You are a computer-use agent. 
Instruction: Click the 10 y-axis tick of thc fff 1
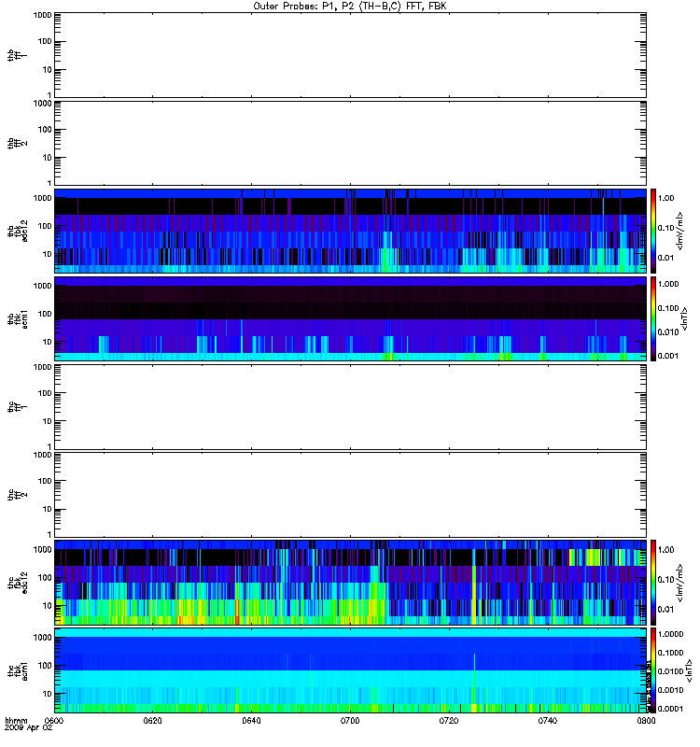coord(48,422)
